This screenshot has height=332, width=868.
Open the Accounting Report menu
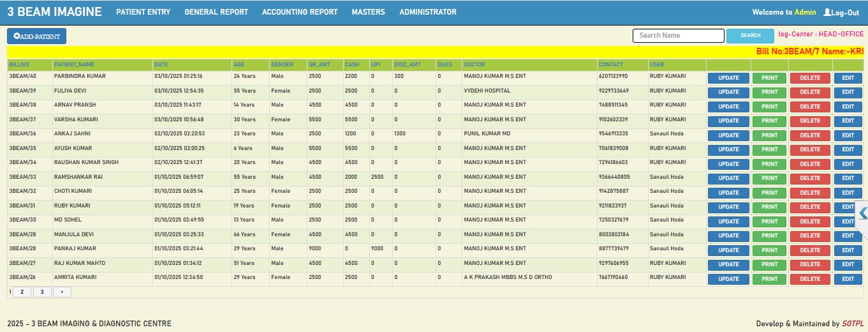[x=300, y=12]
